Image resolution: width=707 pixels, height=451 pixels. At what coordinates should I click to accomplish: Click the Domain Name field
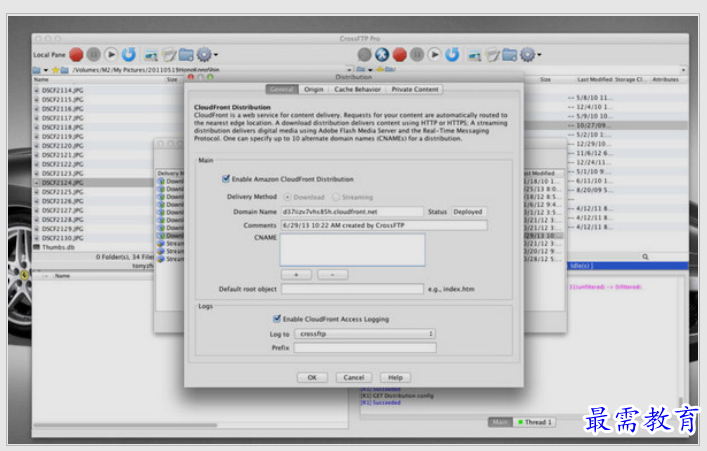352,212
